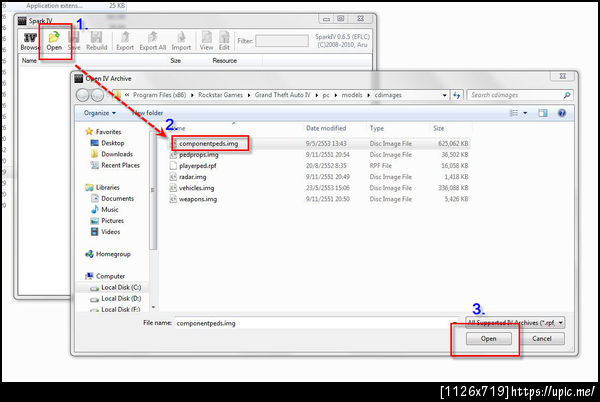Select Grand Theft Auto IV breadcrumb
The image size is (600, 402).
click(x=282, y=95)
